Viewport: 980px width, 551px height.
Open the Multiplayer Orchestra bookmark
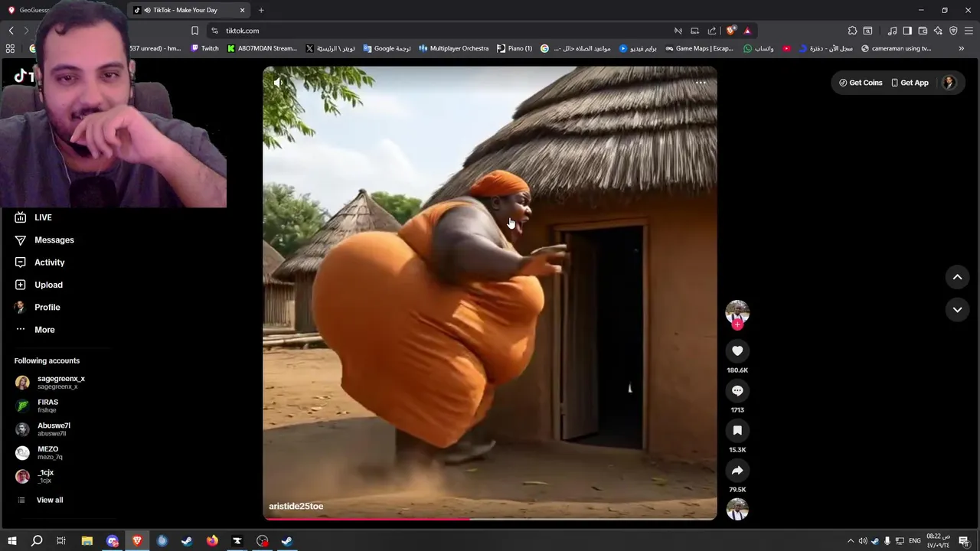coord(453,48)
